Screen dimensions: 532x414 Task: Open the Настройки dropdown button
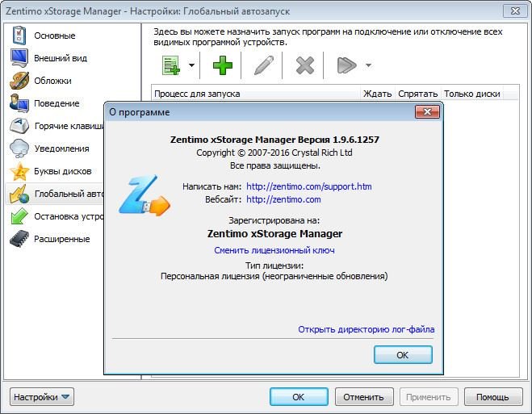(x=42, y=397)
